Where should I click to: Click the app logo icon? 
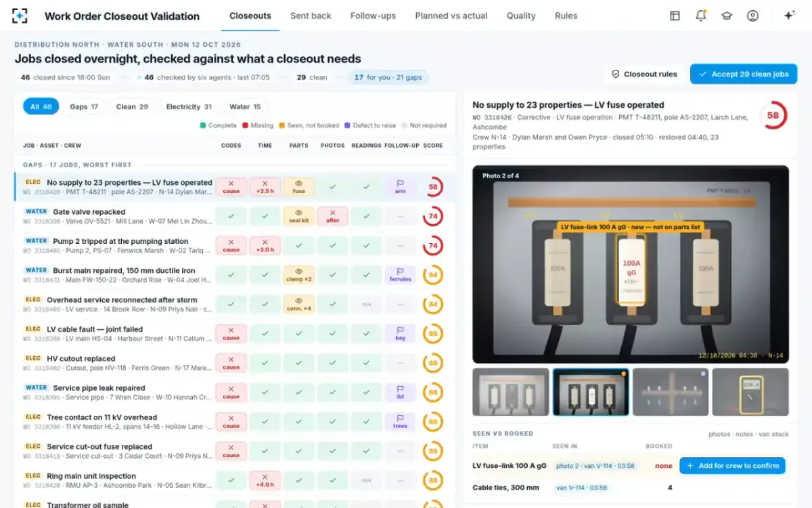20,16
